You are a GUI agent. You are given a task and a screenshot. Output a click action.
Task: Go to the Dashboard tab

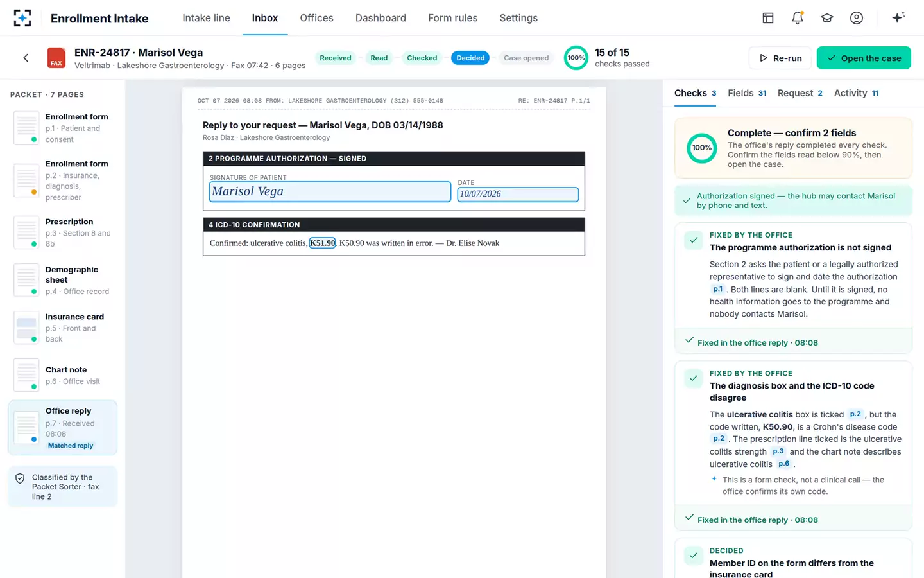[x=381, y=18]
